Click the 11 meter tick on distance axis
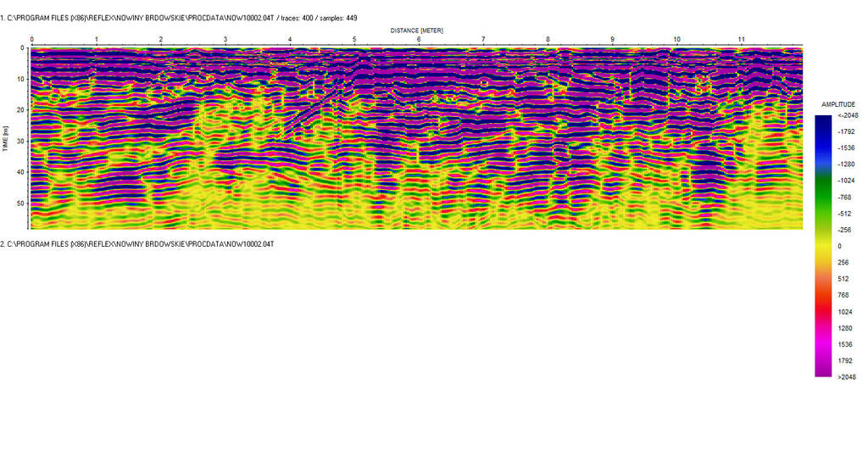The height and width of the screenshot is (468, 868). coord(741,40)
